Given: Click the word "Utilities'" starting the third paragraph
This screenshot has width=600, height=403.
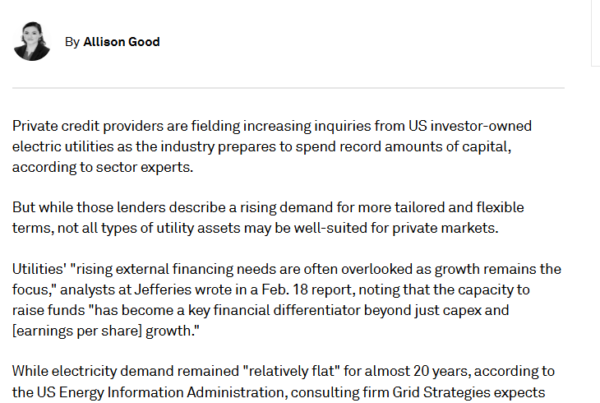Looking at the screenshot, I should click(39, 269).
